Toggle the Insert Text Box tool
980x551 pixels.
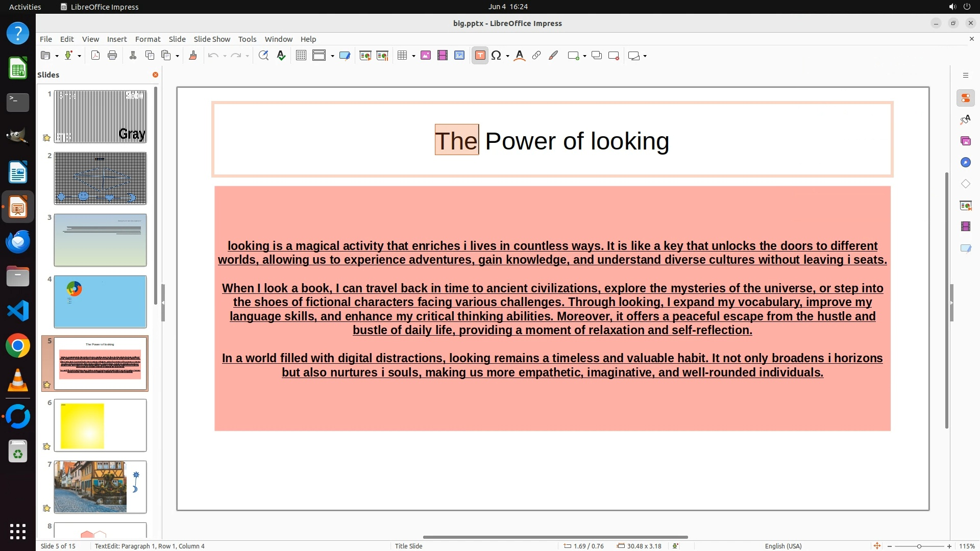pyautogui.click(x=480, y=56)
